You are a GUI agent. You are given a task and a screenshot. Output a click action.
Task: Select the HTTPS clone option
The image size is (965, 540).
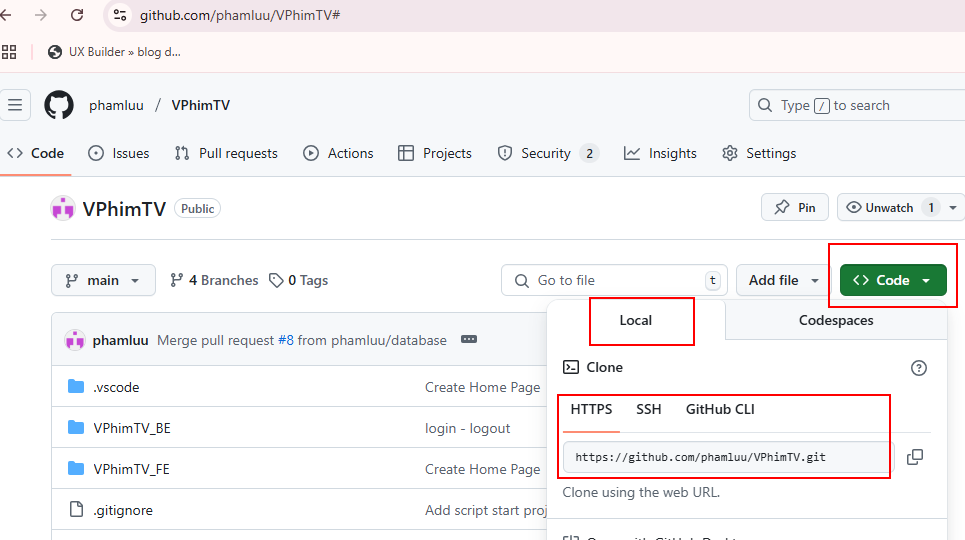(591, 409)
